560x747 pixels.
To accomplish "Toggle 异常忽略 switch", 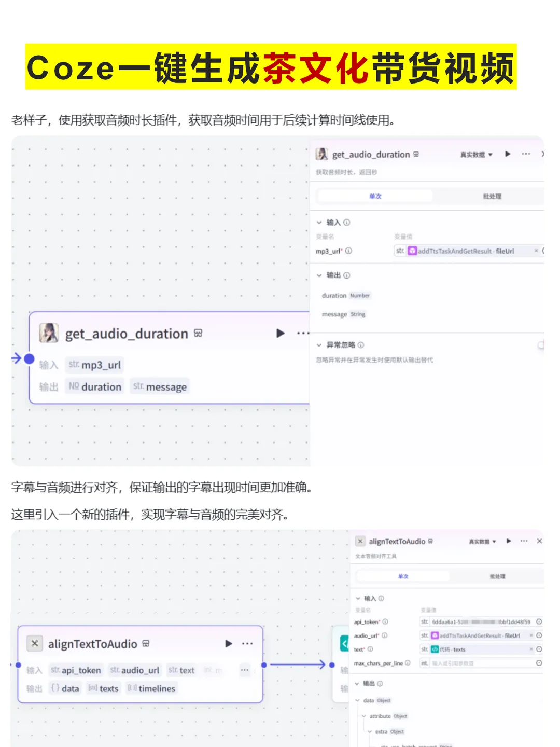I will tap(541, 345).
